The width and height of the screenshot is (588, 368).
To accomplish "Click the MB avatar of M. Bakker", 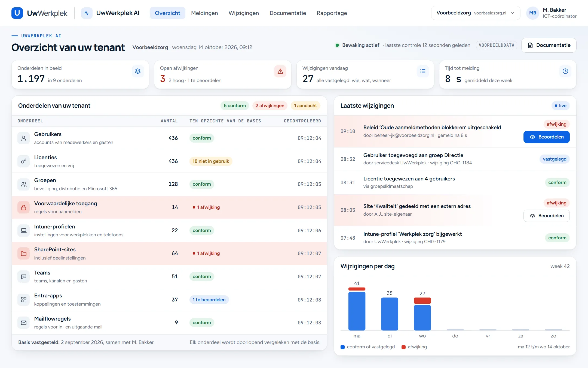I will tap(533, 13).
